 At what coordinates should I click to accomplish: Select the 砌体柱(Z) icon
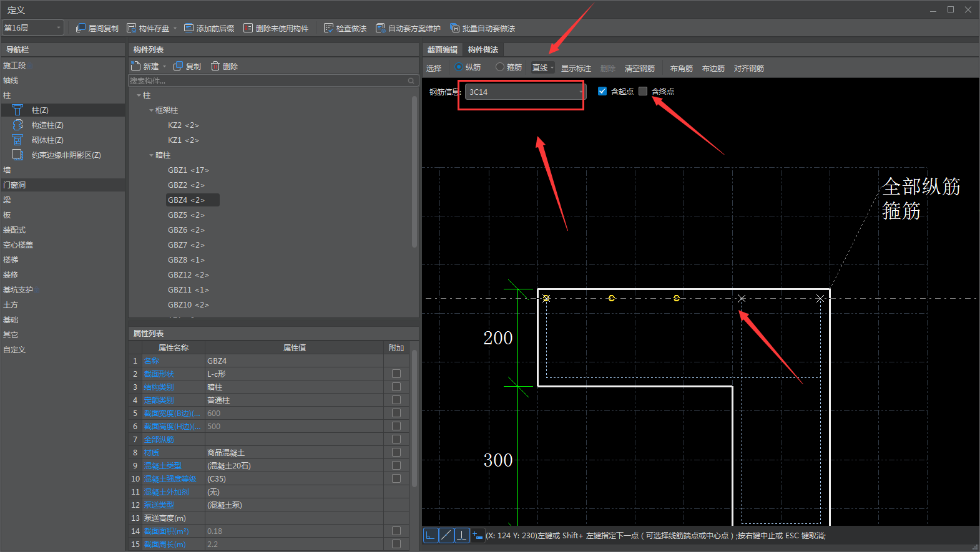[17, 140]
